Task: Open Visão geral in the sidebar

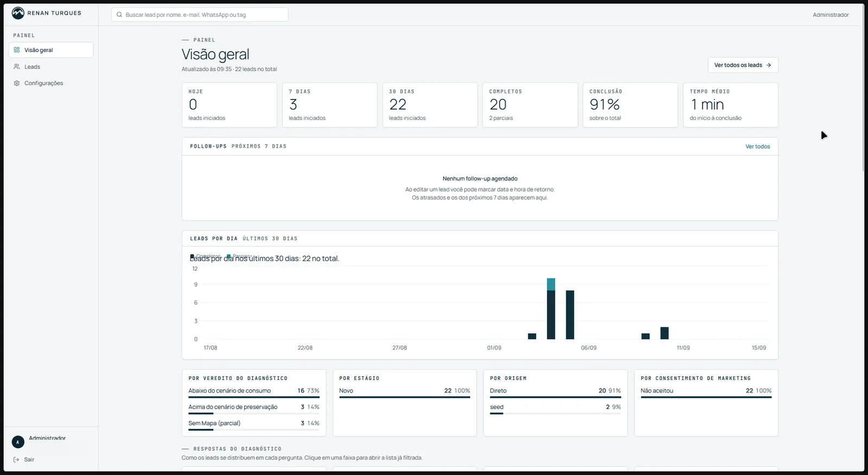Action: point(51,50)
